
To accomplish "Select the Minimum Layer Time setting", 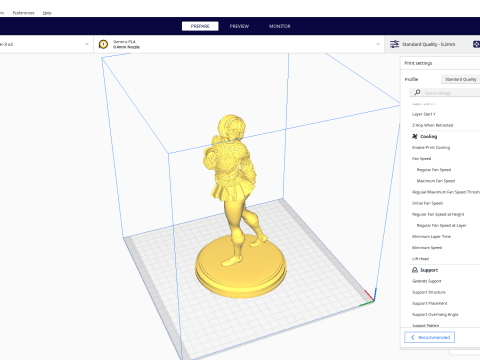I will 431,236.
